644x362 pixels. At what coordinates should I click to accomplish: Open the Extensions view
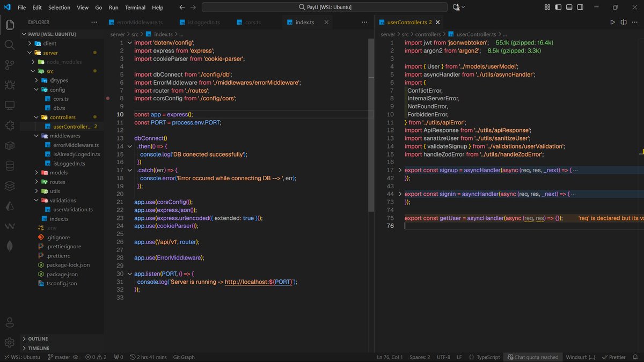click(10, 125)
